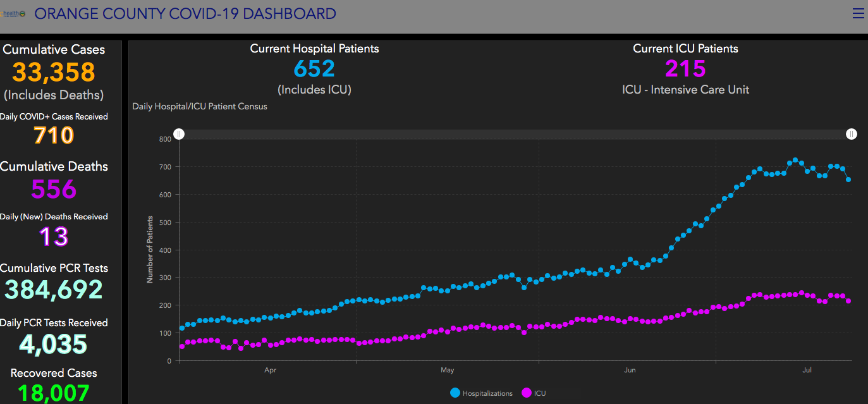Open the hamburger menu in the header
This screenshot has width=868, height=404.
tap(858, 13)
